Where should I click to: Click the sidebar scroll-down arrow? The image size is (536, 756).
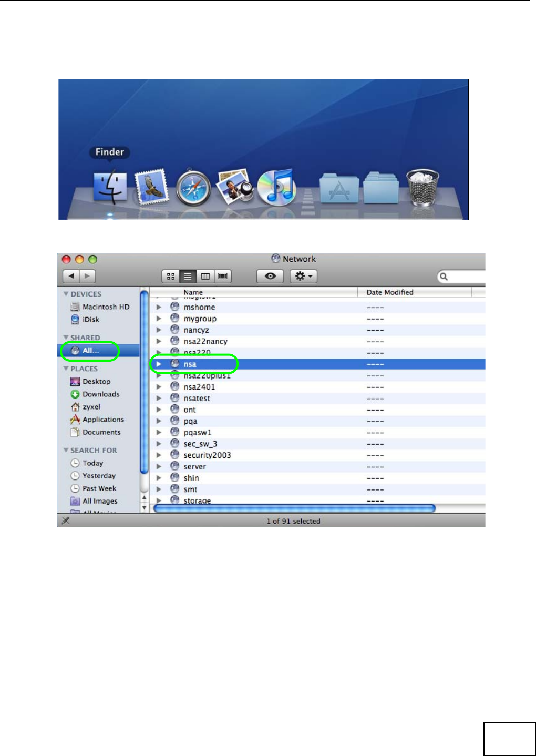[x=145, y=508]
